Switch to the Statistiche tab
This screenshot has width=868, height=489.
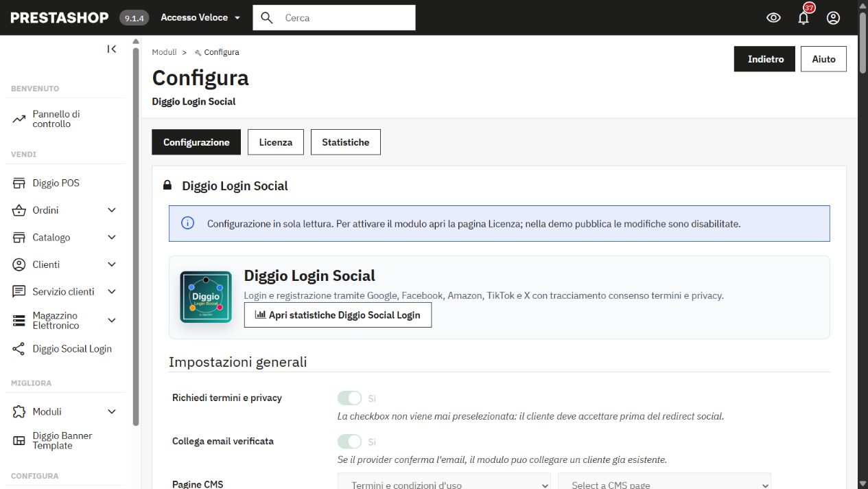coord(346,142)
